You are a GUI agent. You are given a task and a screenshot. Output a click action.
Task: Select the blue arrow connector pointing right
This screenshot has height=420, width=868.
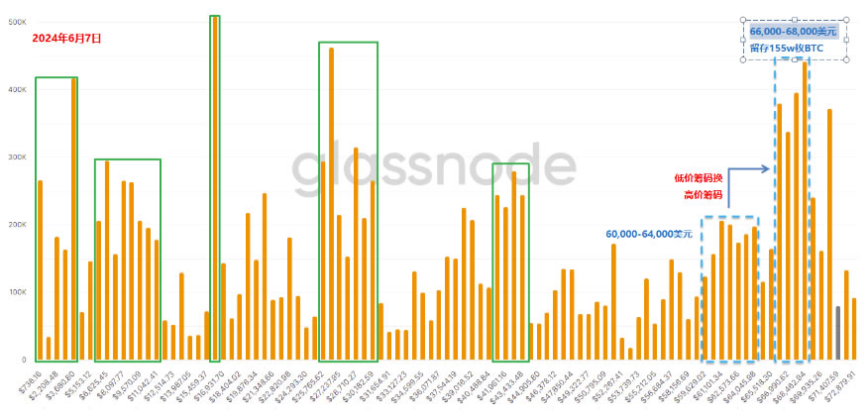tap(749, 170)
